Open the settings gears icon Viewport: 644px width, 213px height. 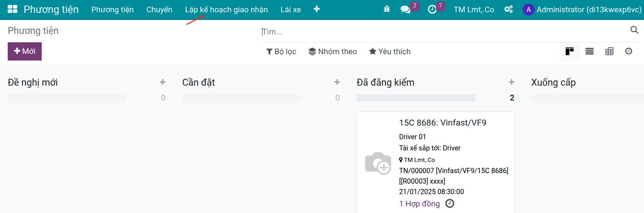[x=508, y=9]
